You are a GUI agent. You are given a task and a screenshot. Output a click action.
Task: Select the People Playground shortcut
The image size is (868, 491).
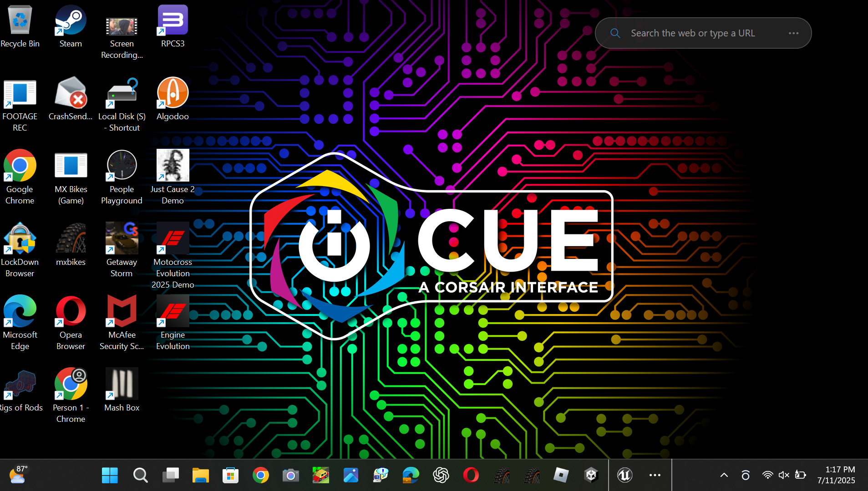point(122,177)
